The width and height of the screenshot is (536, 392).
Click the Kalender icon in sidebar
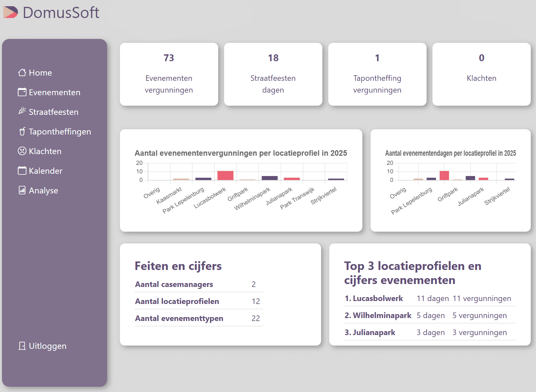pyautogui.click(x=22, y=170)
